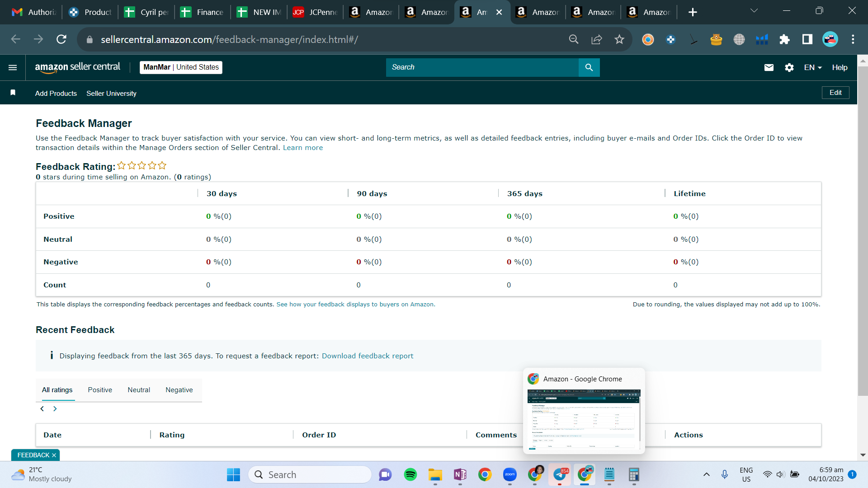This screenshot has height=488, width=868.
Task: Close the FEEDBACK tag
Action: pos(54,455)
